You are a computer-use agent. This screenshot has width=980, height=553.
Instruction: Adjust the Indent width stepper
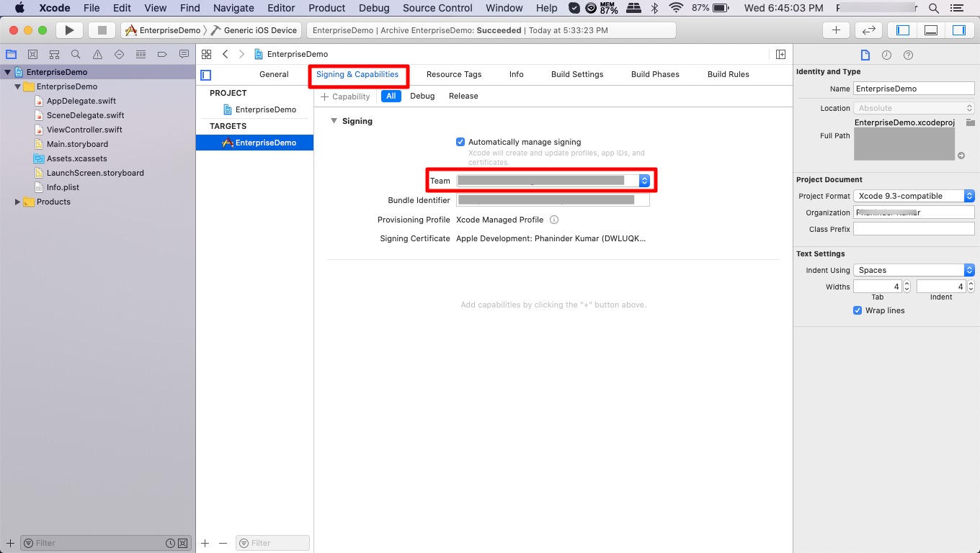971,287
